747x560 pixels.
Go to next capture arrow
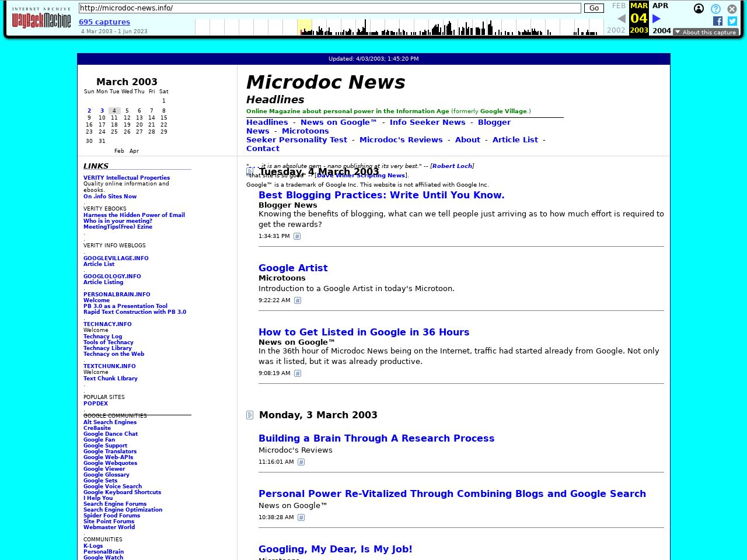tap(657, 19)
